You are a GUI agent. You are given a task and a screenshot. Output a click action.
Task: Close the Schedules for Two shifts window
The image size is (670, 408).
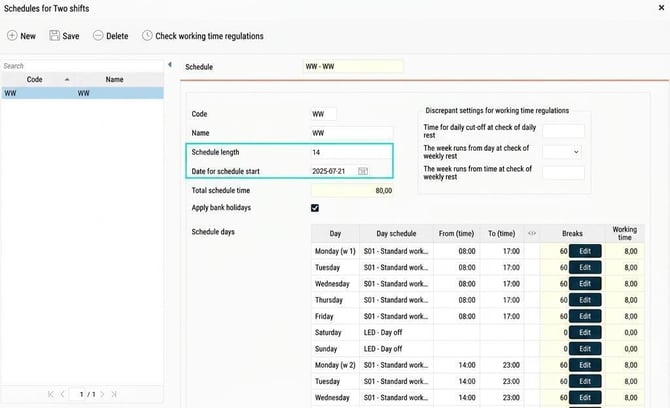[x=661, y=8]
